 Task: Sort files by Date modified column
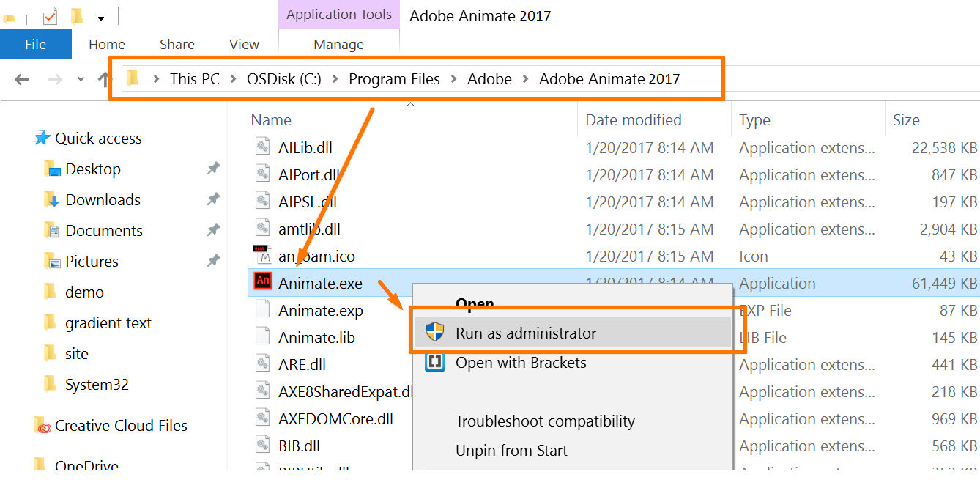[634, 120]
